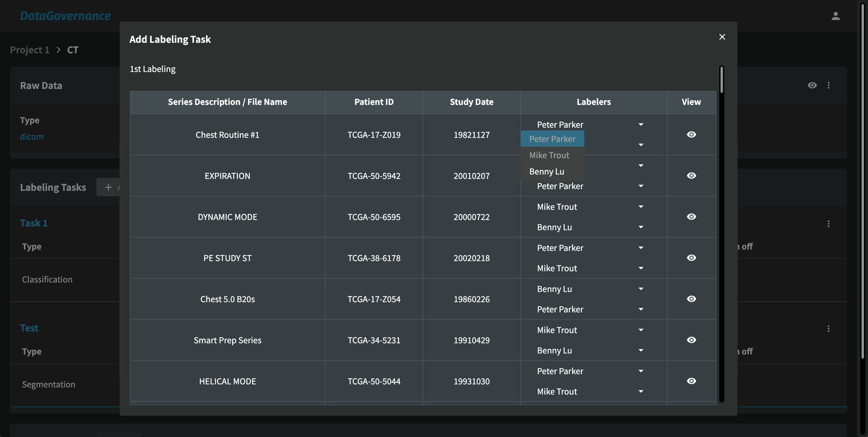The height and width of the screenshot is (437, 868).
Task: View the Chest Routine #1 series
Action: [x=692, y=134]
